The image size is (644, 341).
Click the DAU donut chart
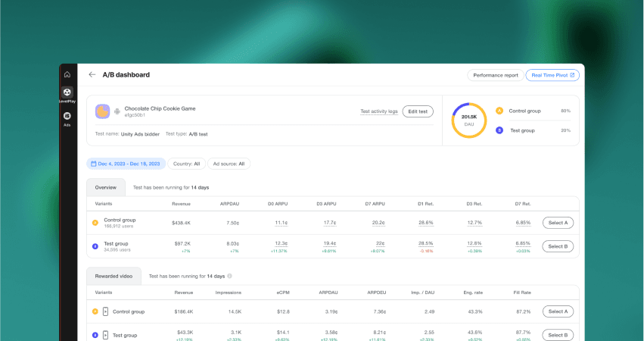[x=468, y=120]
